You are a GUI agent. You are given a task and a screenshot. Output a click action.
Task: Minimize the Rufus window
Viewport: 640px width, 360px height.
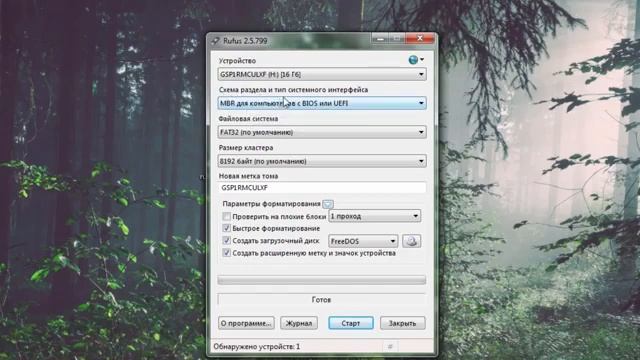tap(380, 39)
